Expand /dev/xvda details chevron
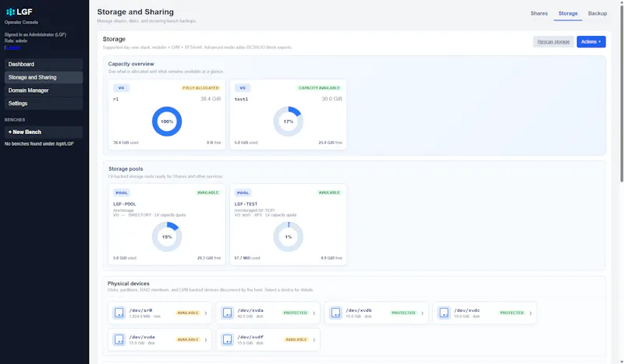 coord(314,313)
